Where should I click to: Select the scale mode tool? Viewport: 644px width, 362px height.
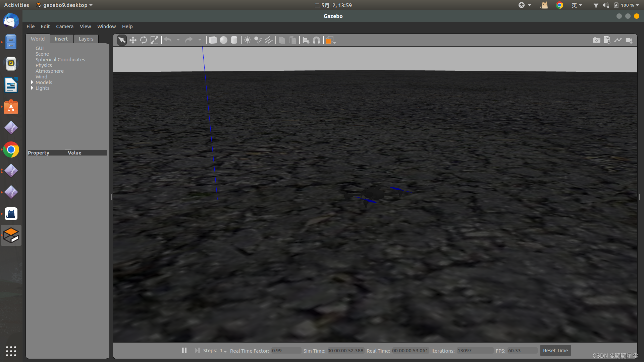(154, 40)
